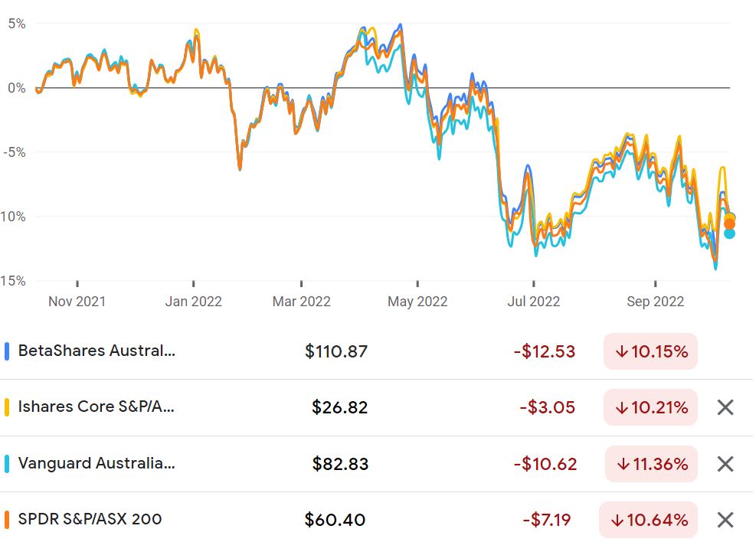Click the Jan 2022 axis marker
The height and width of the screenshot is (542, 756).
coord(193,302)
